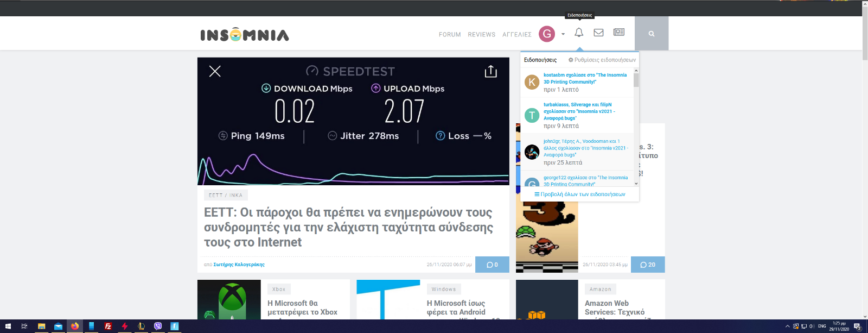
Task: Click the EETT / INKA tag
Action: [226, 195]
